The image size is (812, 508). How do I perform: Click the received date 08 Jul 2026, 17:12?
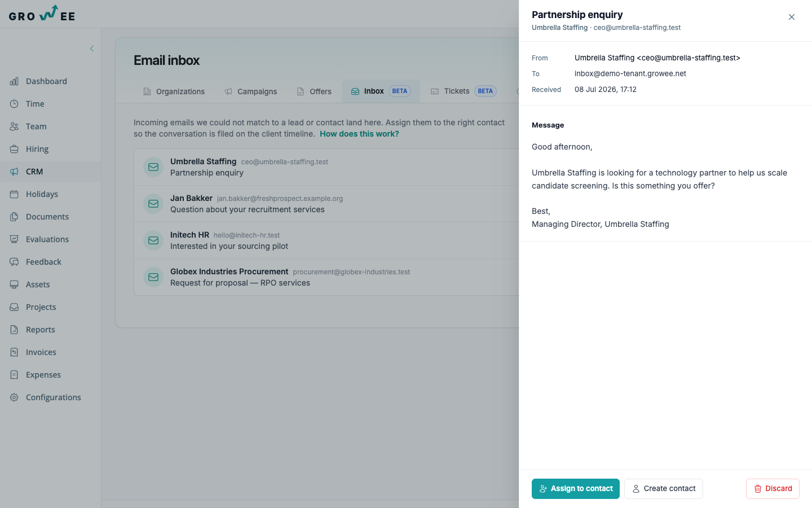point(606,89)
